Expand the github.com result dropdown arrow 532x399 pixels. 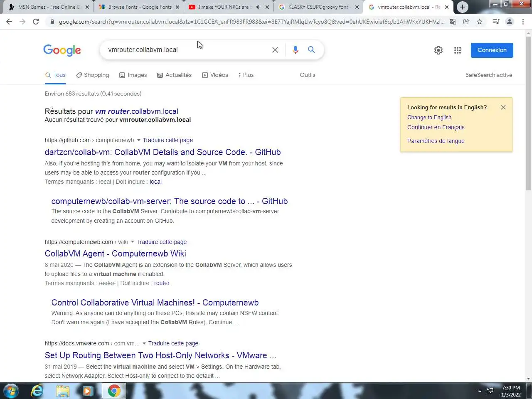[x=139, y=140]
